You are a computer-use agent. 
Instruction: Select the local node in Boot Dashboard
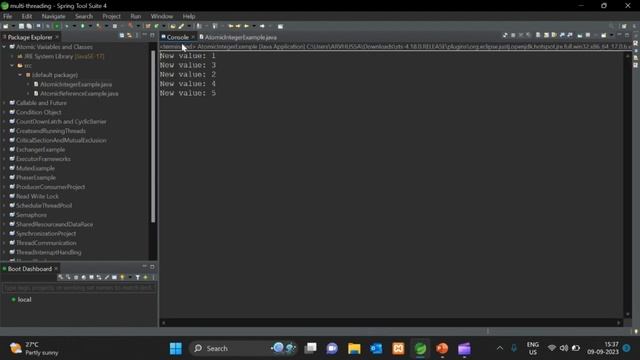[x=24, y=300]
